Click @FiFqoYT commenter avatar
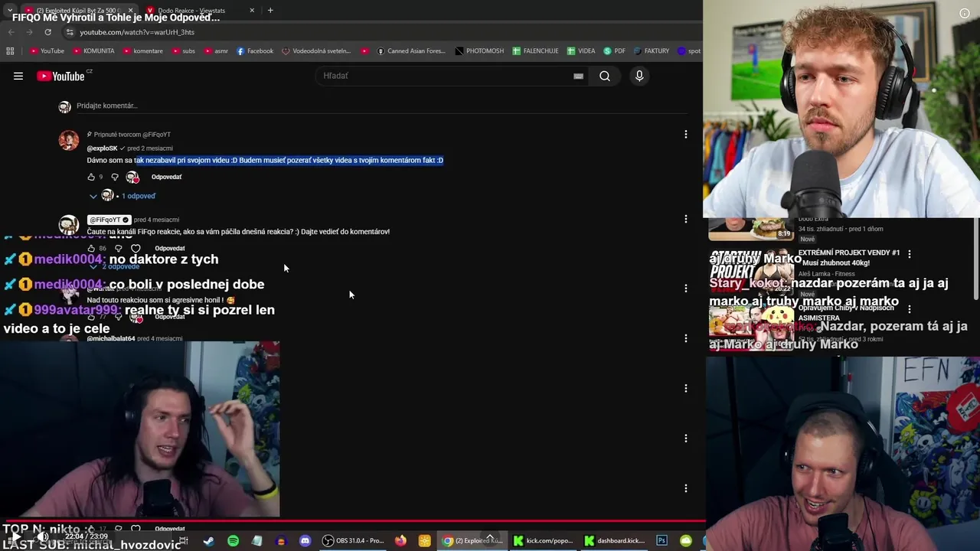This screenshot has width=980, height=551. point(69,224)
